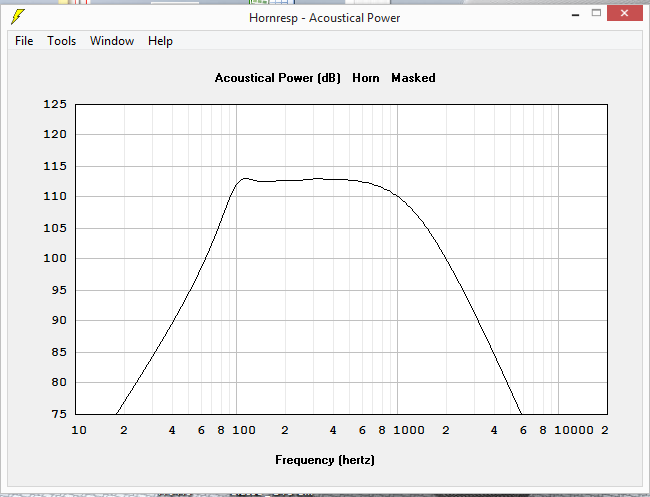The image size is (650, 497).
Task: Click the 10000 frequency axis label
Action: click(x=574, y=430)
